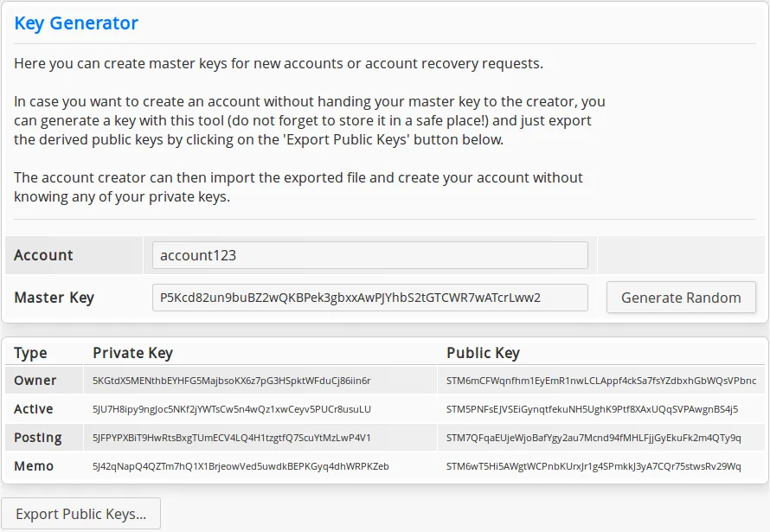
Task: Click the Active row label
Action: [34, 409]
